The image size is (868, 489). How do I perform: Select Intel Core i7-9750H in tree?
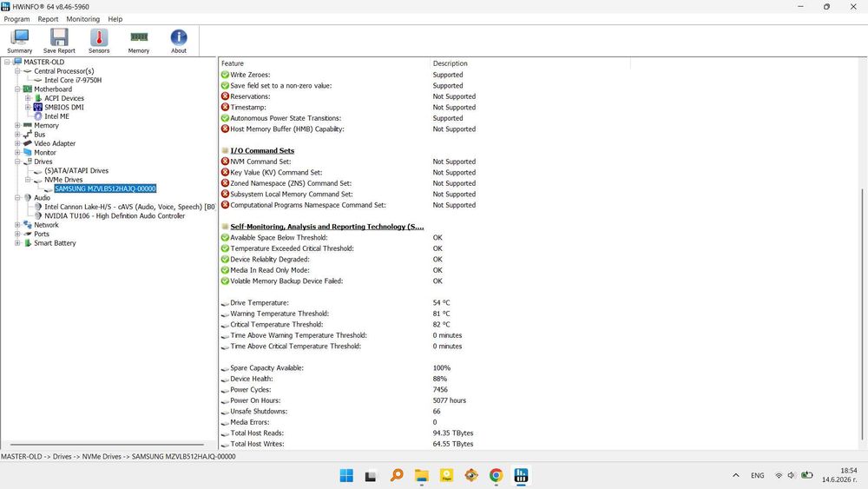pyautogui.click(x=73, y=80)
